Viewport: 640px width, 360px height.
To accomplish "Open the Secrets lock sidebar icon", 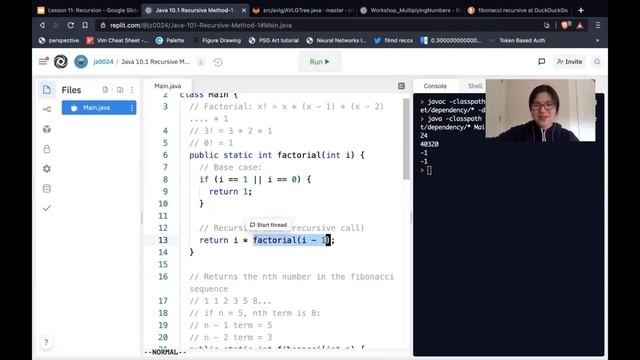I will 47,149.
